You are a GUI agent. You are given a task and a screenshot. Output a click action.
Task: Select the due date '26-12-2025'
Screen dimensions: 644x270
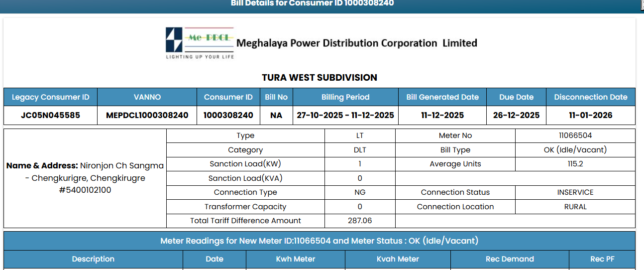point(517,115)
